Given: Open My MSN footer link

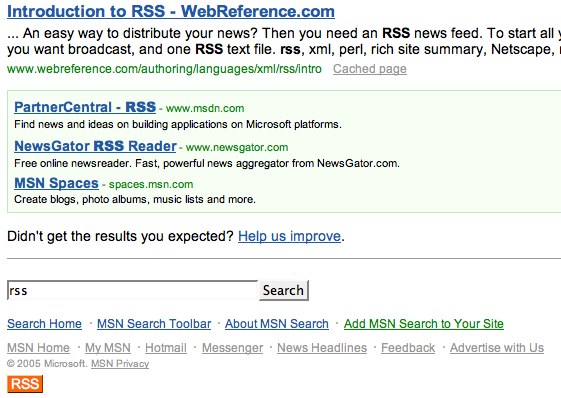Looking at the screenshot, I should pyautogui.click(x=108, y=348).
